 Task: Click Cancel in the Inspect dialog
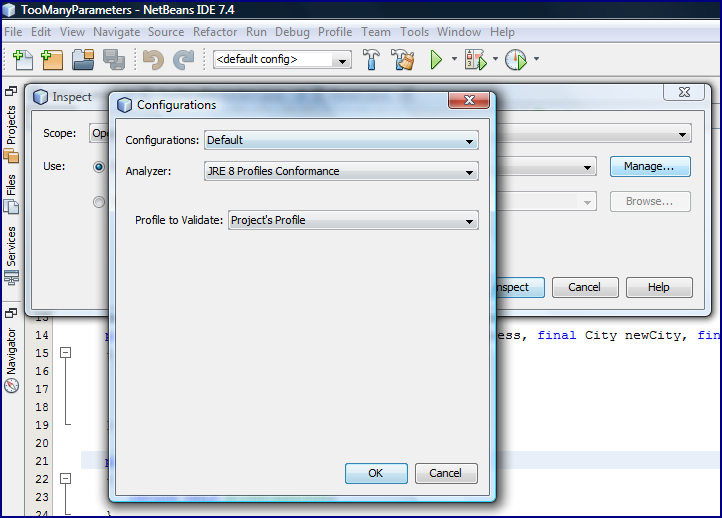point(585,287)
